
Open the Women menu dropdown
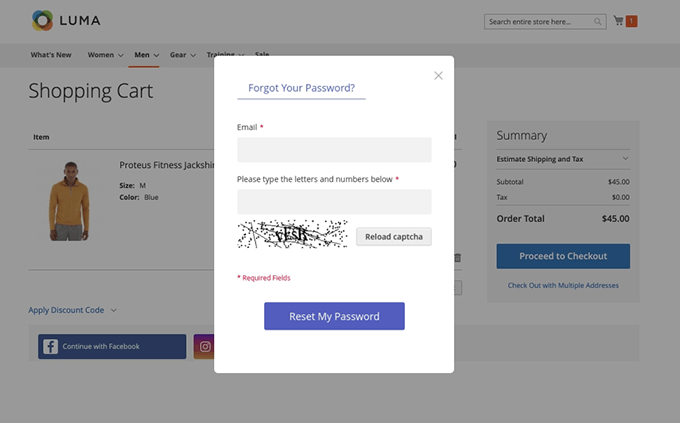[x=105, y=55]
